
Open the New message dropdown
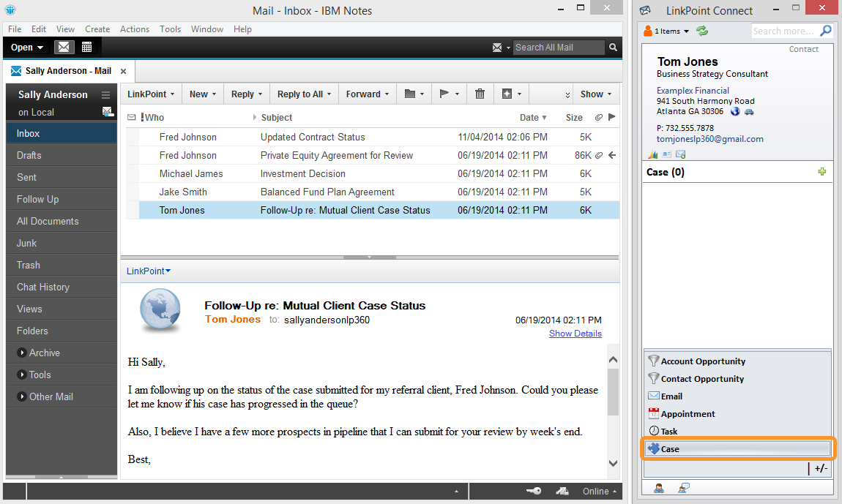203,94
